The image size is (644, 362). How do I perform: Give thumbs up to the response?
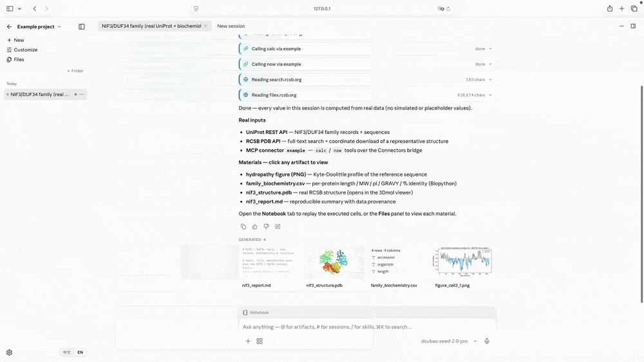tap(254, 226)
